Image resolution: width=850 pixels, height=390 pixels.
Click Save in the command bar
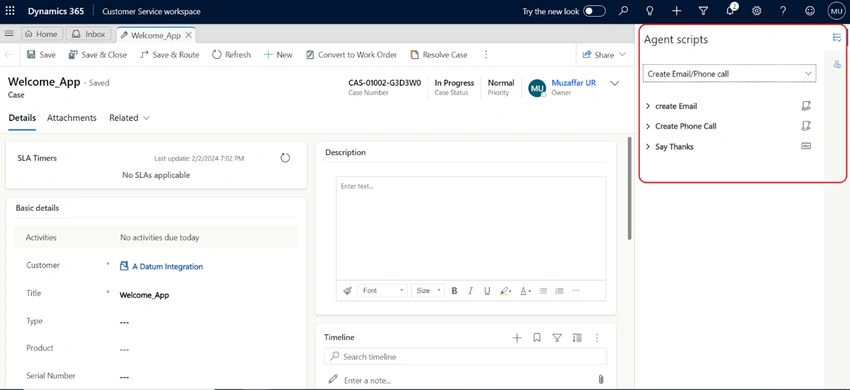[41, 55]
